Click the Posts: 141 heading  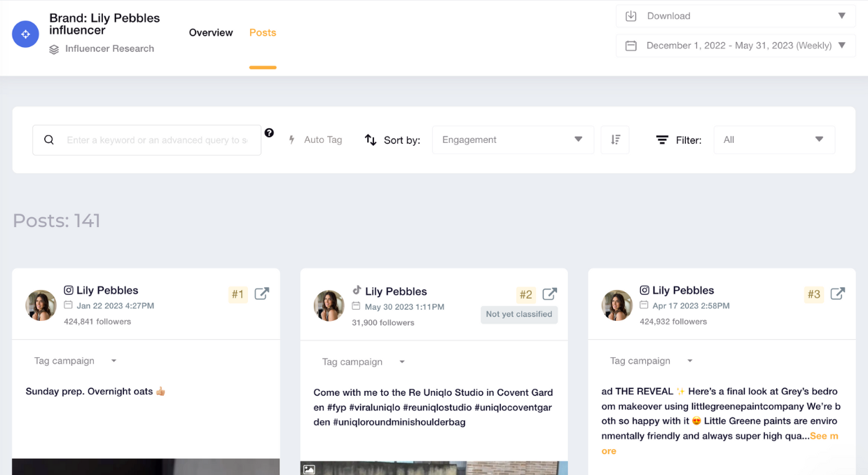click(57, 221)
